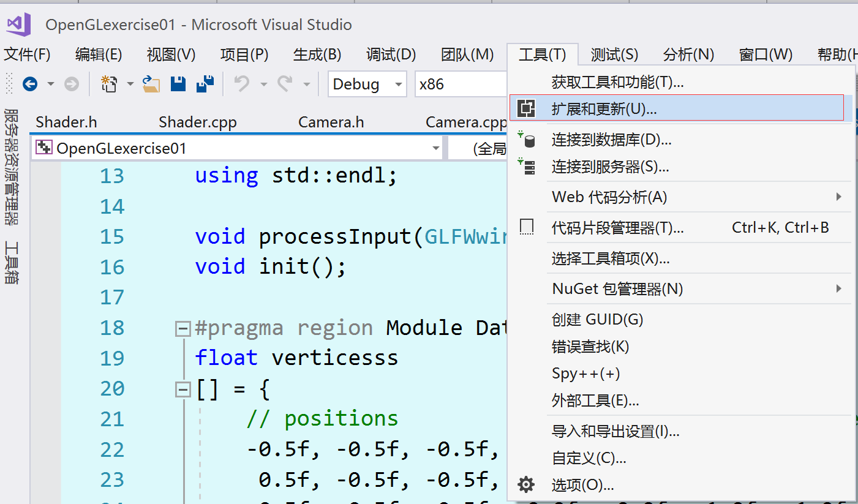Open the 窗口(W) menu
Screen dimensions: 858x504
pyautogui.click(x=766, y=55)
